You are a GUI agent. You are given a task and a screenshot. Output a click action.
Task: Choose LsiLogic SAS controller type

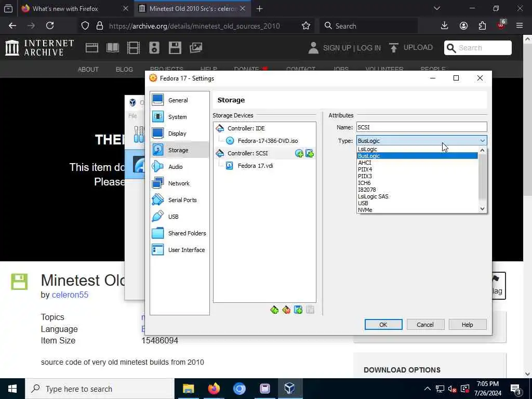pyautogui.click(x=417, y=196)
